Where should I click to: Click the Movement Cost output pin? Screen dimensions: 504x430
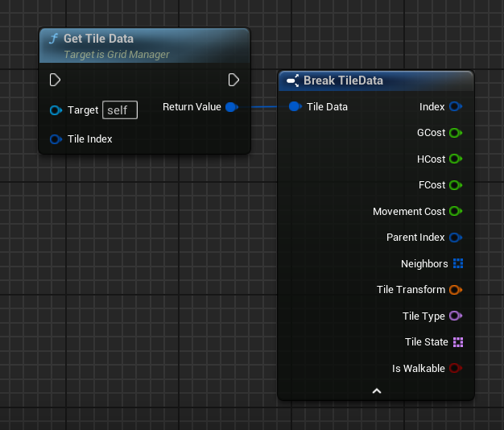point(455,211)
